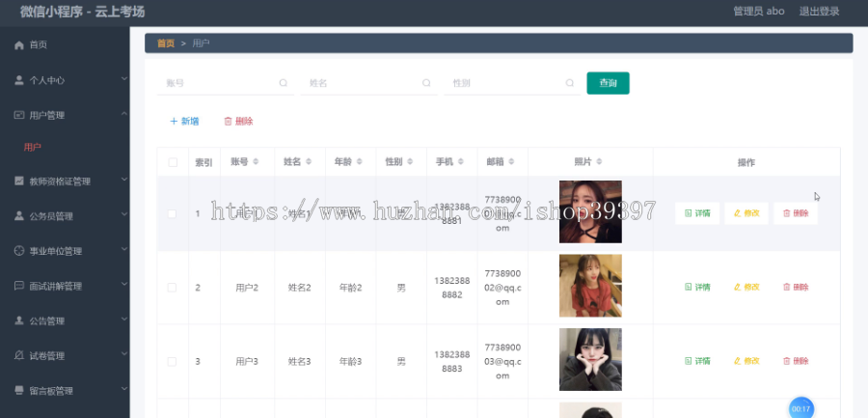Viewport: 868px width, 418px height.
Task: Click the search icon in 性别 field
Action: coord(570,83)
